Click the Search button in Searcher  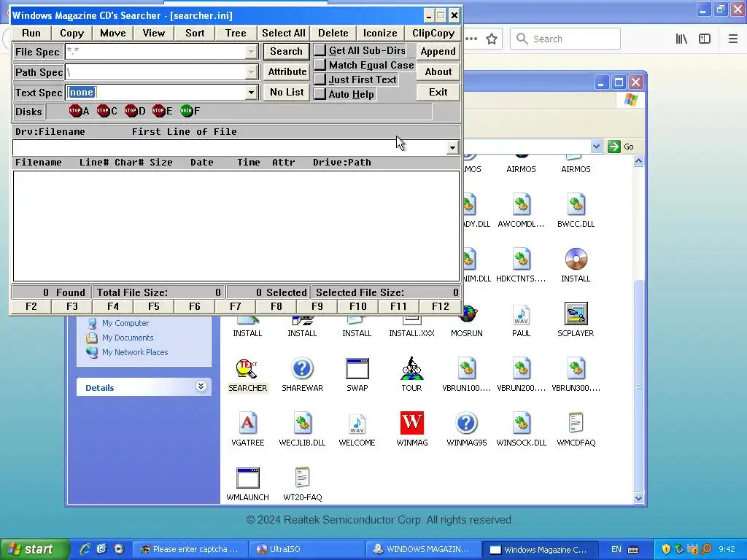click(286, 52)
